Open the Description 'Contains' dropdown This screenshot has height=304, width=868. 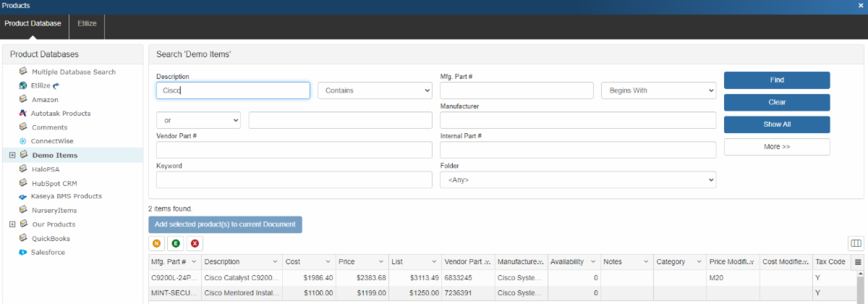(375, 90)
